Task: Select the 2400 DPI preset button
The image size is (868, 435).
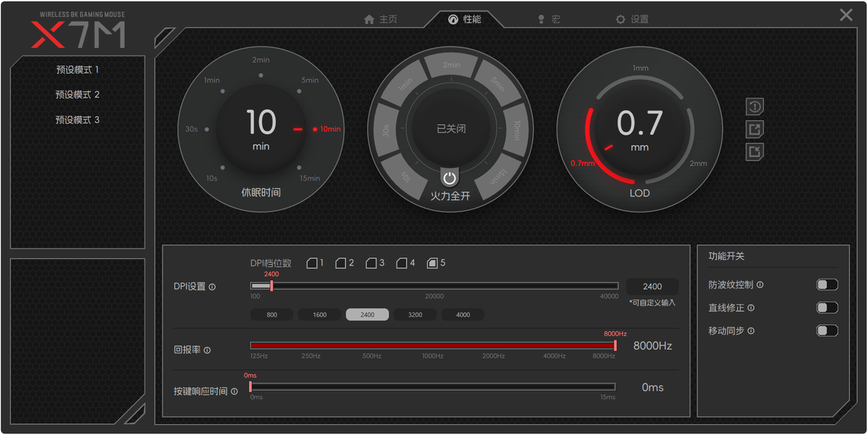Action: [x=368, y=314]
